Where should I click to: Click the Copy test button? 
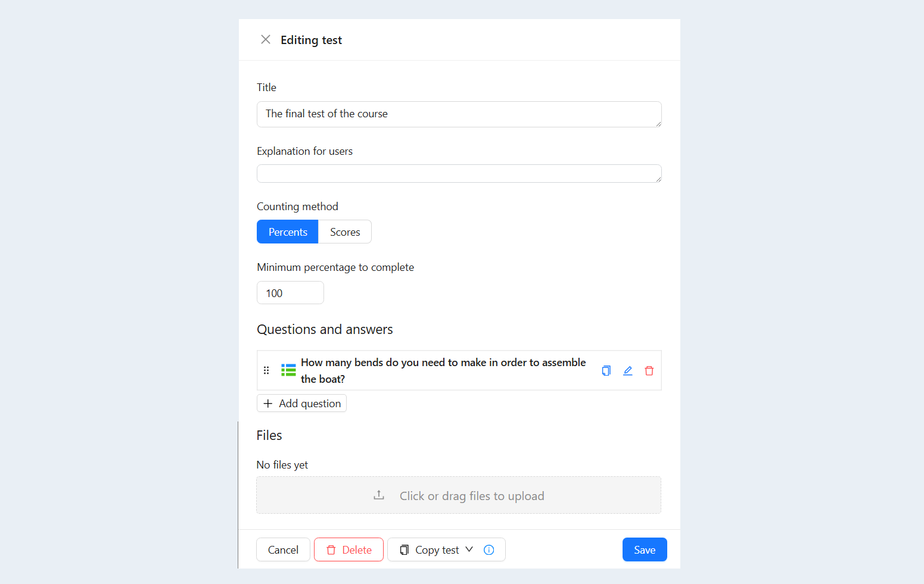pyautogui.click(x=429, y=549)
